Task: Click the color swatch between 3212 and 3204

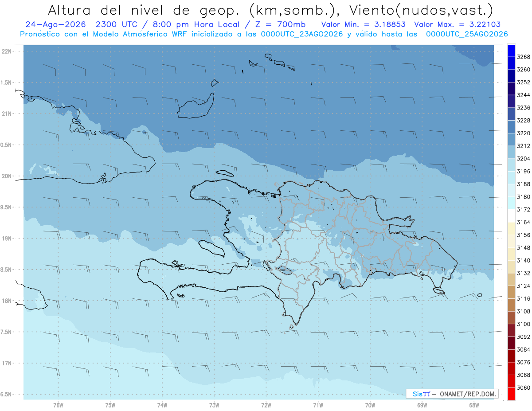Action: tap(511, 152)
